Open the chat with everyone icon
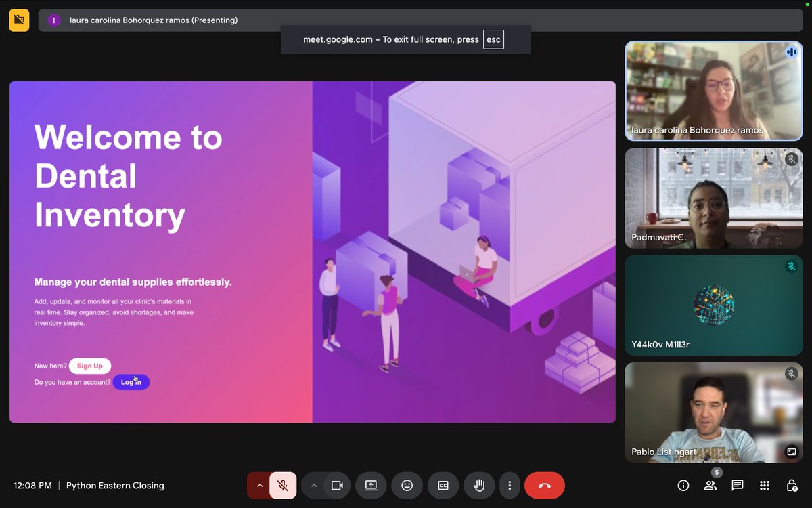The image size is (812, 508). pos(738,486)
